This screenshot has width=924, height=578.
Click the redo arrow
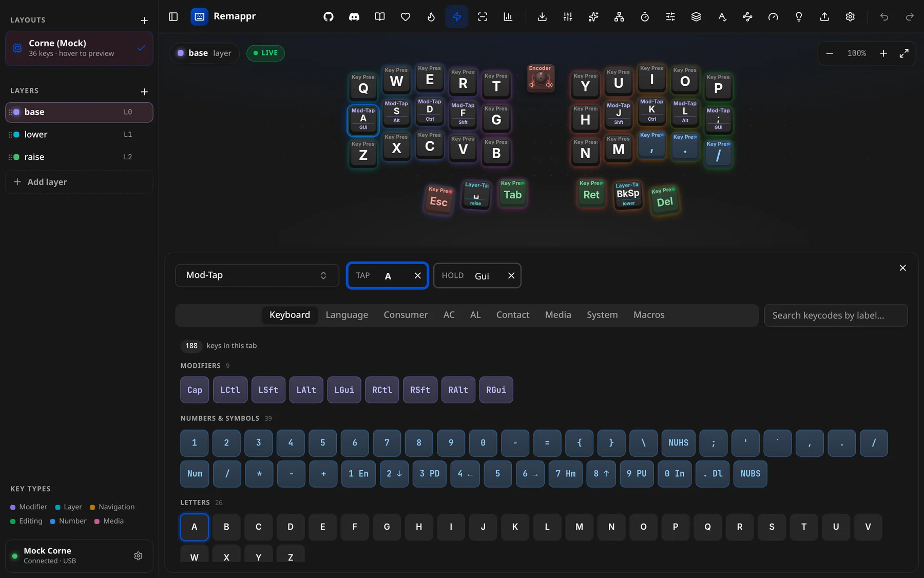(x=910, y=17)
